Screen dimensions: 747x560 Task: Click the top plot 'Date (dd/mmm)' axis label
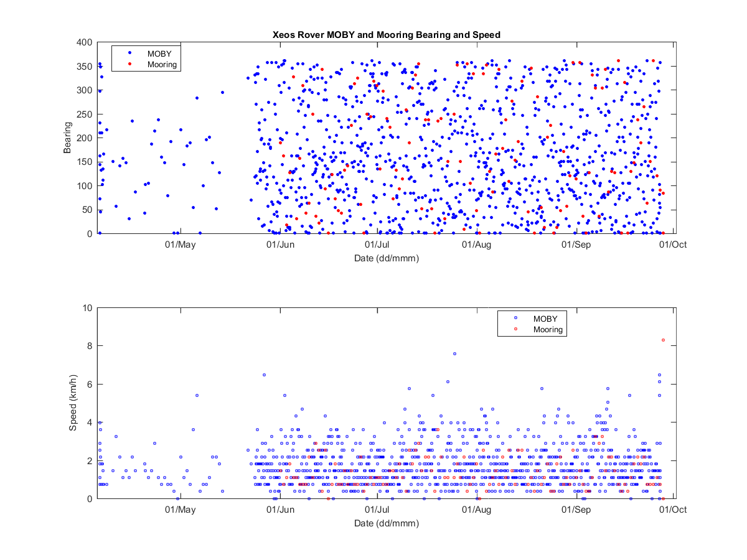(386, 258)
